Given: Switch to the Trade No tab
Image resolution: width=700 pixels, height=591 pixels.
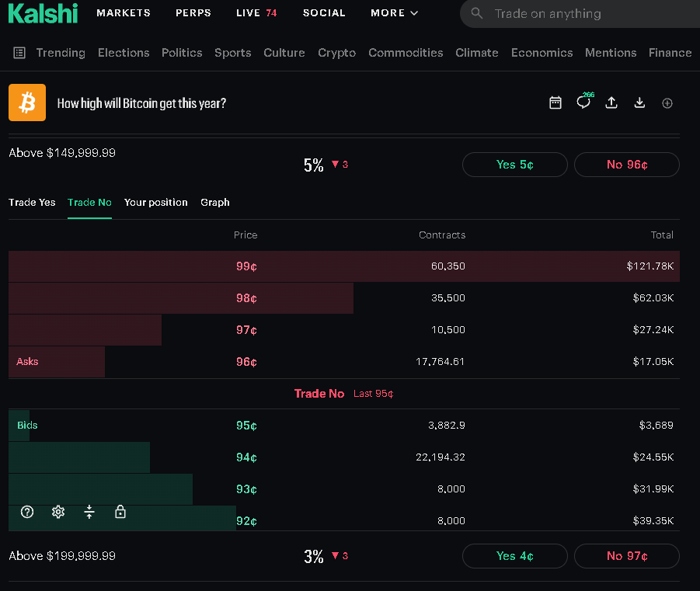Looking at the screenshot, I should (x=89, y=202).
